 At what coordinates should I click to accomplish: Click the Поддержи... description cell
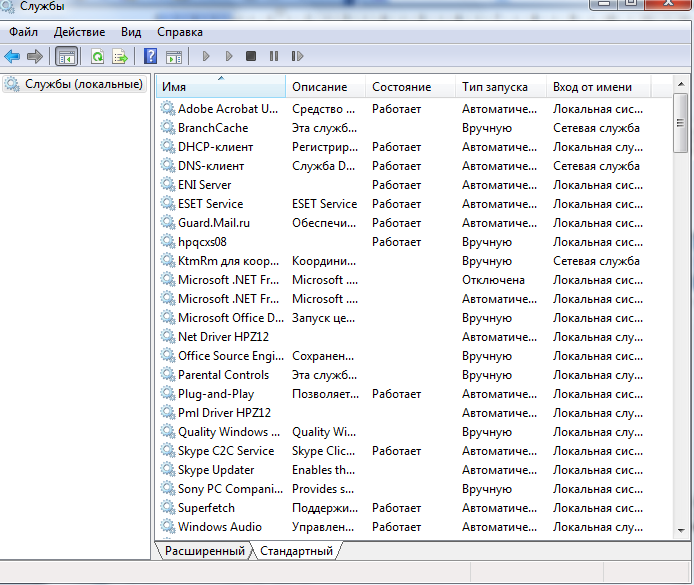(x=325, y=508)
